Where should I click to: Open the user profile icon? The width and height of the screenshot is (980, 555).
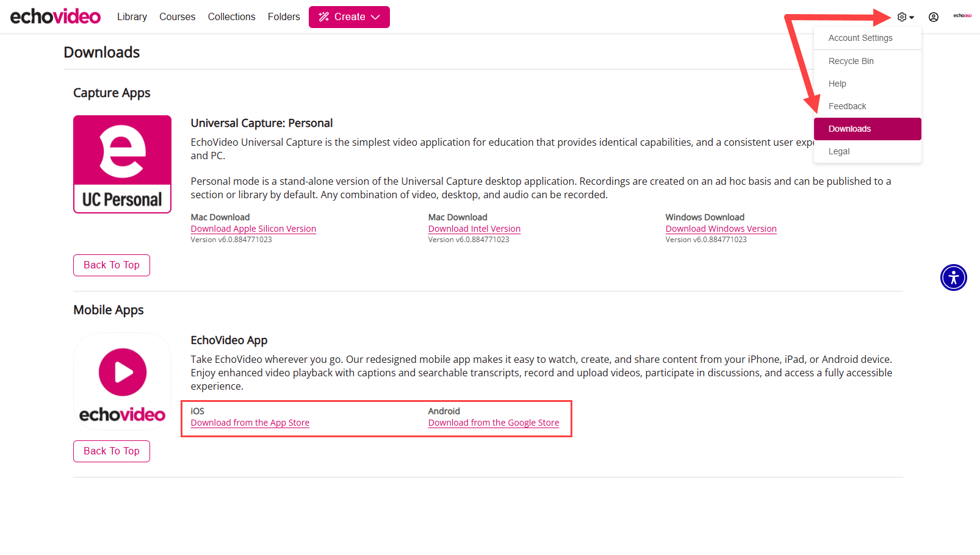click(x=934, y=17)
